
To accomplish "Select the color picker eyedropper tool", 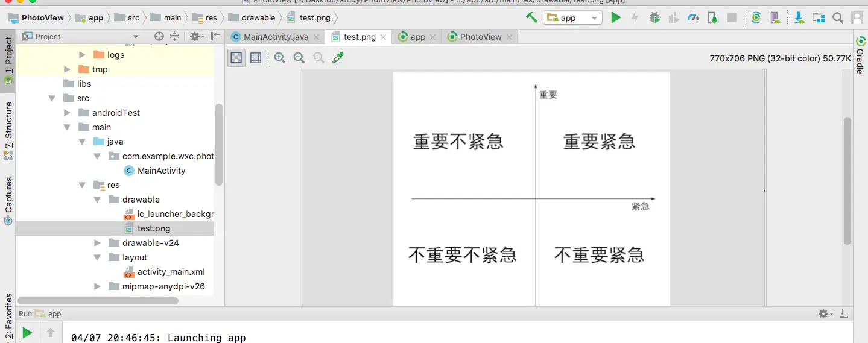I will [338, 58].
